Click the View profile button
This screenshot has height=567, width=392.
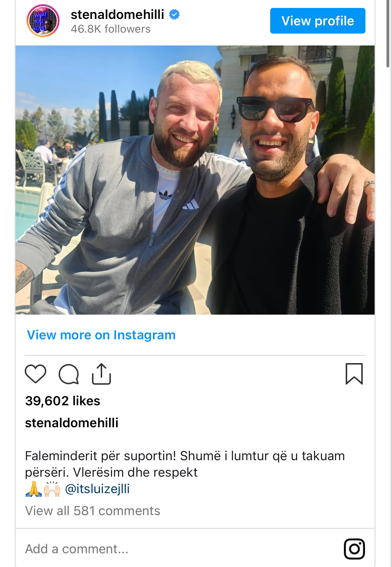pyautogui.click(x=318, y=21)
